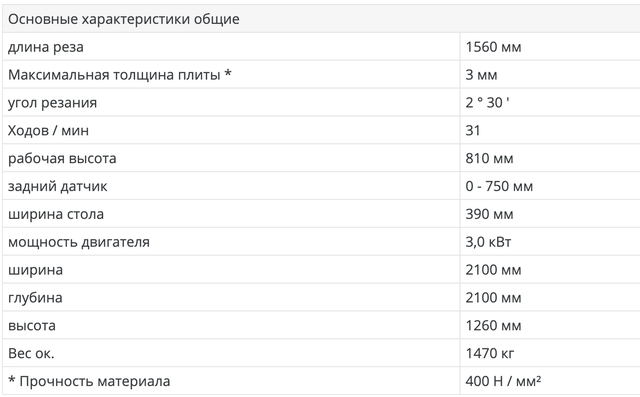This screenshot has width=640, height=397.
Task: Click the 'Основные характеристики общие' header
Action: (124, 19)
